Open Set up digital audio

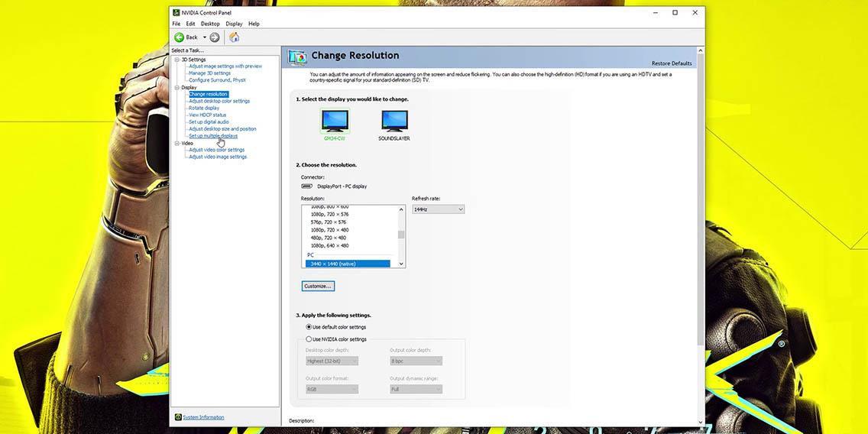[209, 121]
